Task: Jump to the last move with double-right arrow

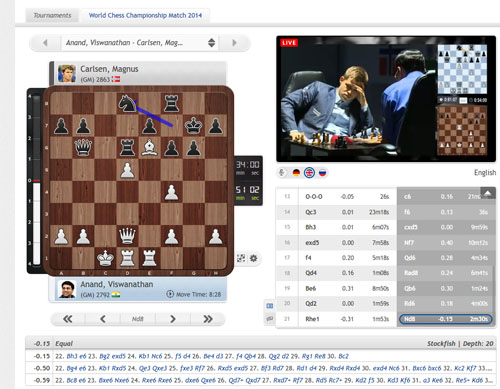Action: click(208, 319)
